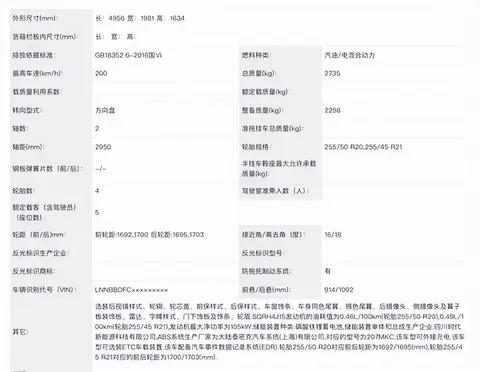
Task: Click the 总质量(kg) value 2735
Action: (x=332, y=73)
